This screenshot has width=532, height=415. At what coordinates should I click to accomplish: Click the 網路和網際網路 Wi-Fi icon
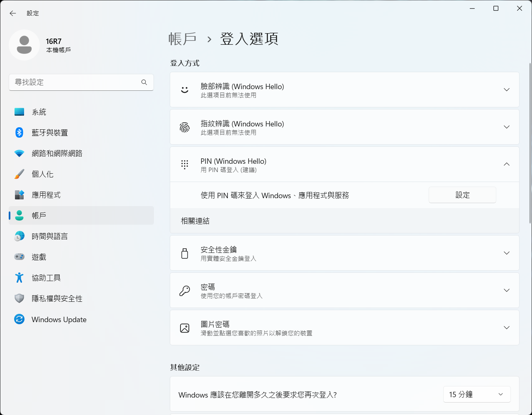pyautogui.click(x=20, y=153)
